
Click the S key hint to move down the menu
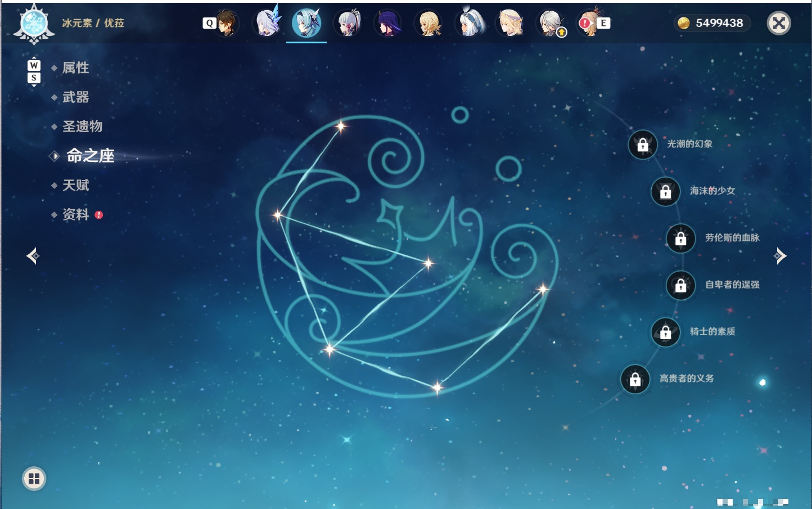tap(34, 78)
